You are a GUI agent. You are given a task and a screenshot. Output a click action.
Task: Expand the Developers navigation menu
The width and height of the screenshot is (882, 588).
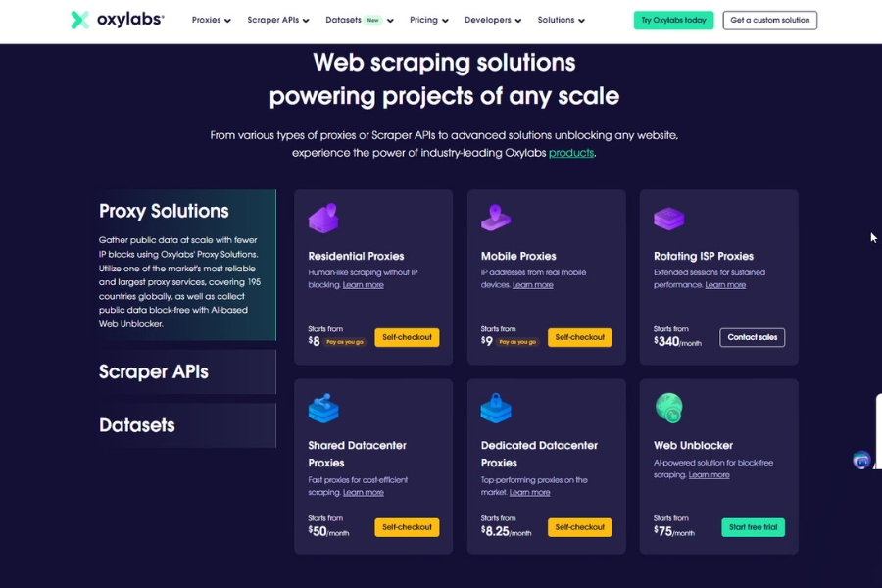(493, 20)
